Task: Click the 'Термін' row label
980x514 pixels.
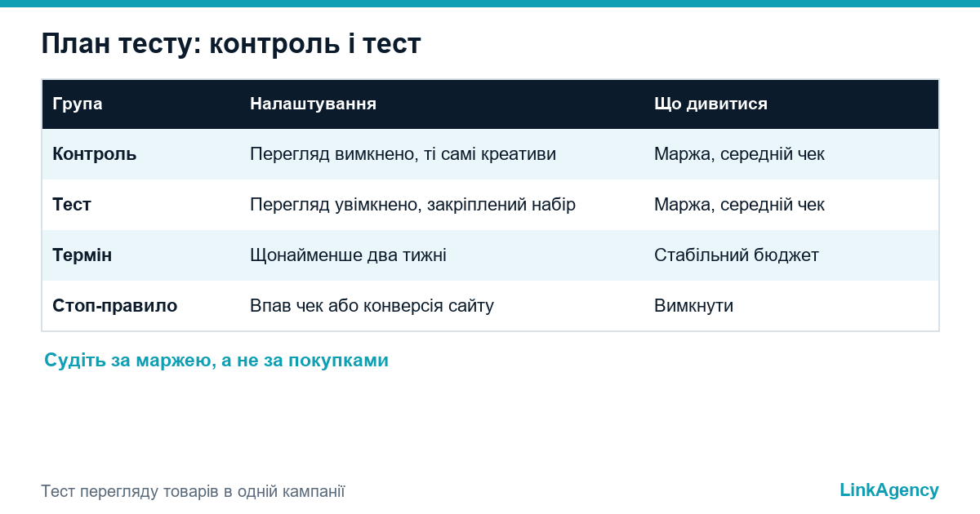Action: [x=82, y=255]
